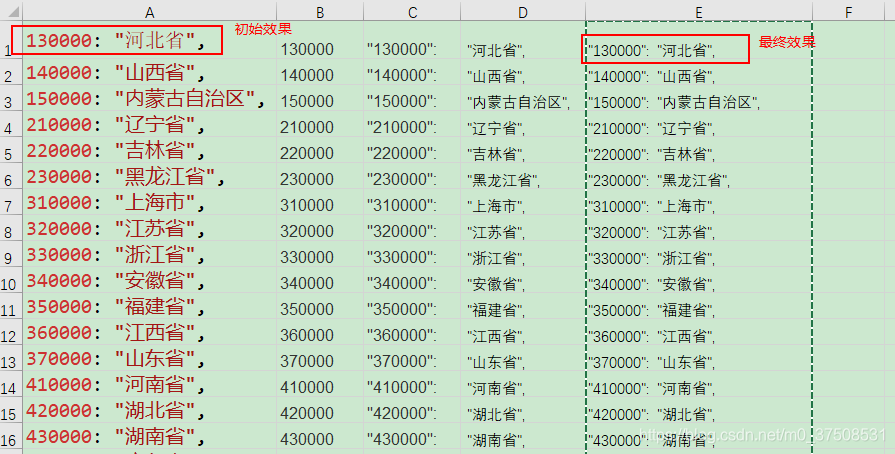Click cell C2 containing "140000":
The width and height of the screenshot is (895, 454).
pos(412,73)
